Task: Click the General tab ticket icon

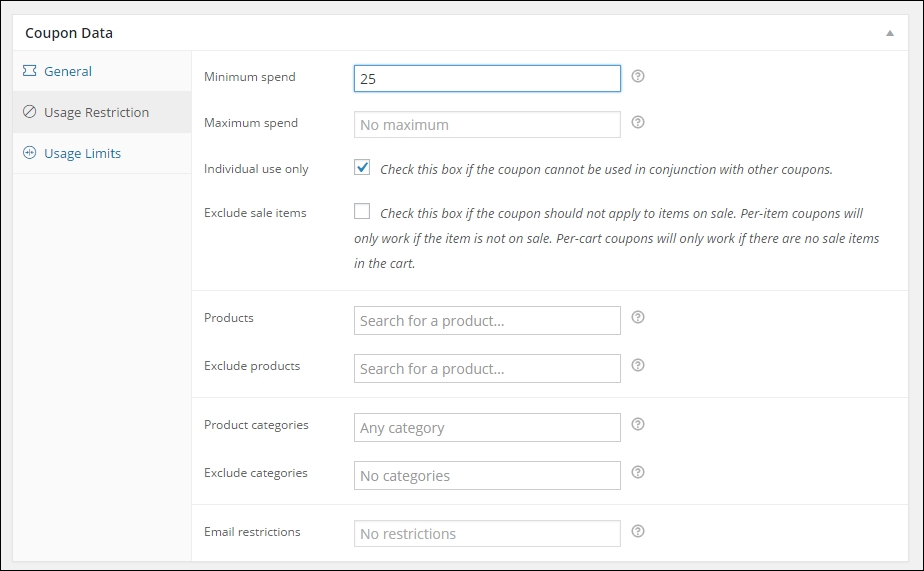Action: [29, 71]
